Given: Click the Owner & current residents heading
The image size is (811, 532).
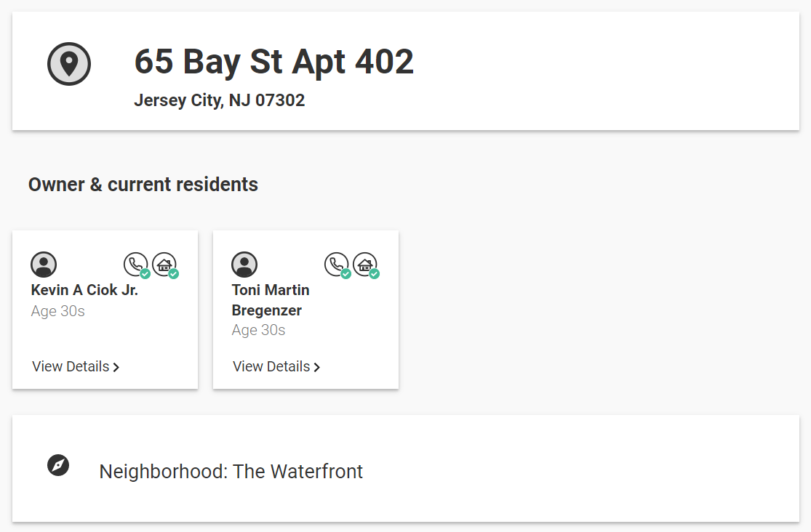Looking at the screenshot, I should [143, 185].
